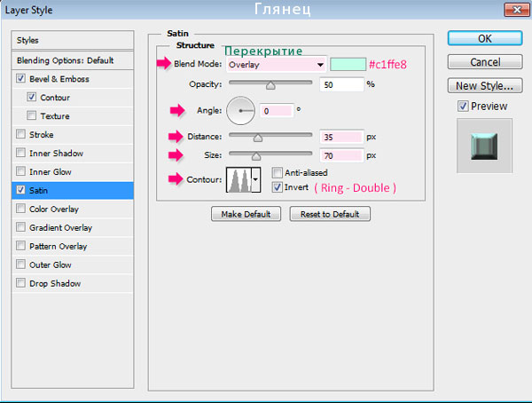Click the Size value field
This screenshot has width=532, height=403.
341,155
